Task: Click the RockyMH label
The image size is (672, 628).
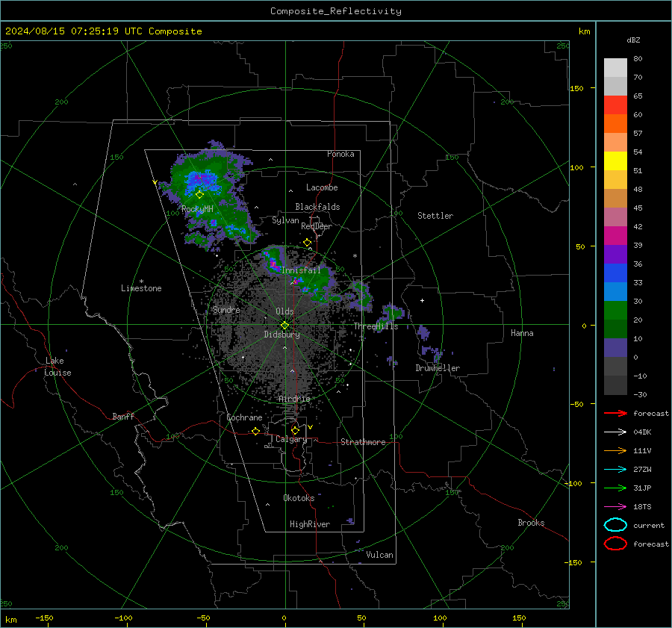Action: pyautogui.click(x=197, y=209)
